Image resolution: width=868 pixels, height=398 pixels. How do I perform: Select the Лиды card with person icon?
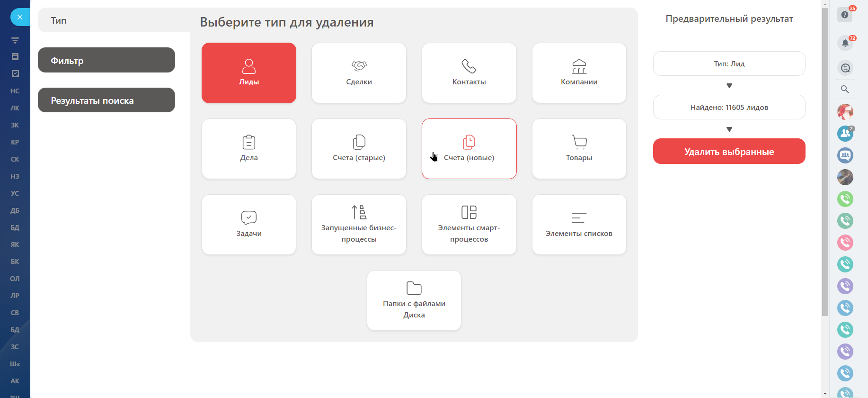click(x=249, y=73)
